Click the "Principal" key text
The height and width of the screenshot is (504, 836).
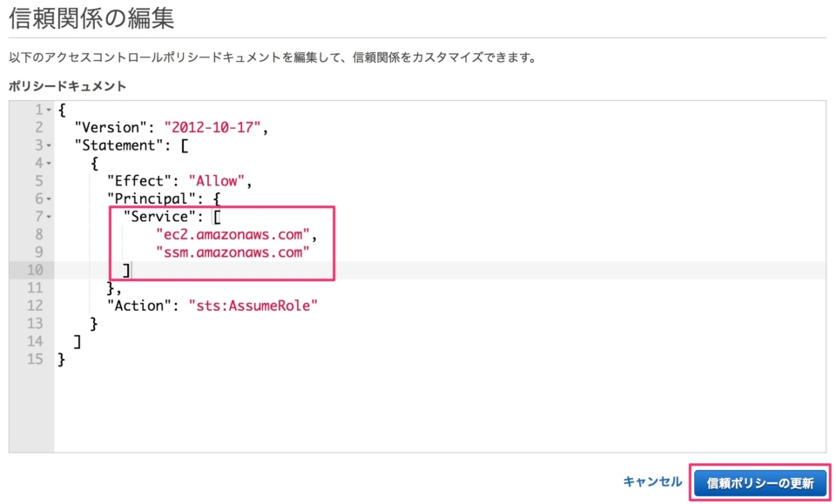(152, 198)
